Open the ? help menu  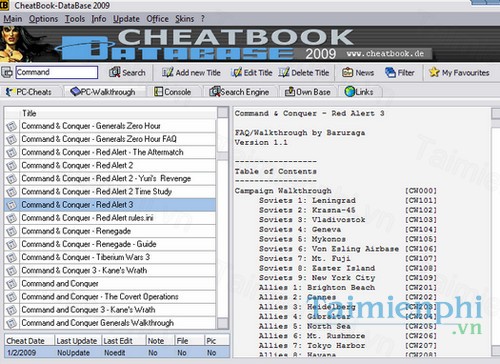pos(203,19)
